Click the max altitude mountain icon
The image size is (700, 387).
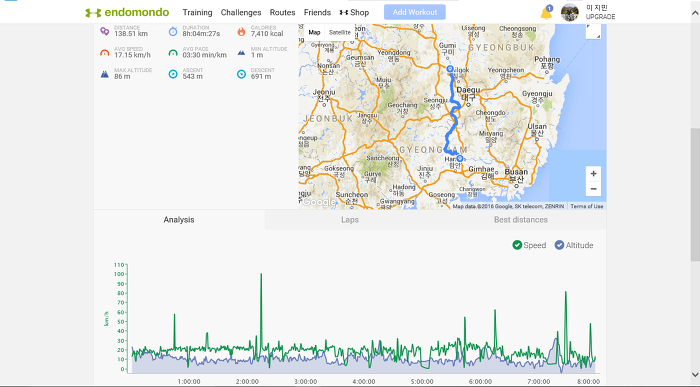click(104, 74)
